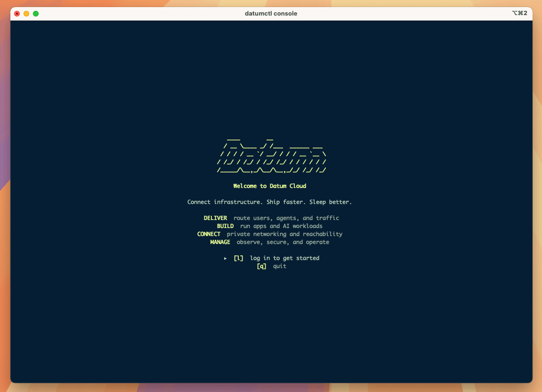Screen dimensions: 542x392
Task: Click the MANAGE keyword
Action: (220, 242)
